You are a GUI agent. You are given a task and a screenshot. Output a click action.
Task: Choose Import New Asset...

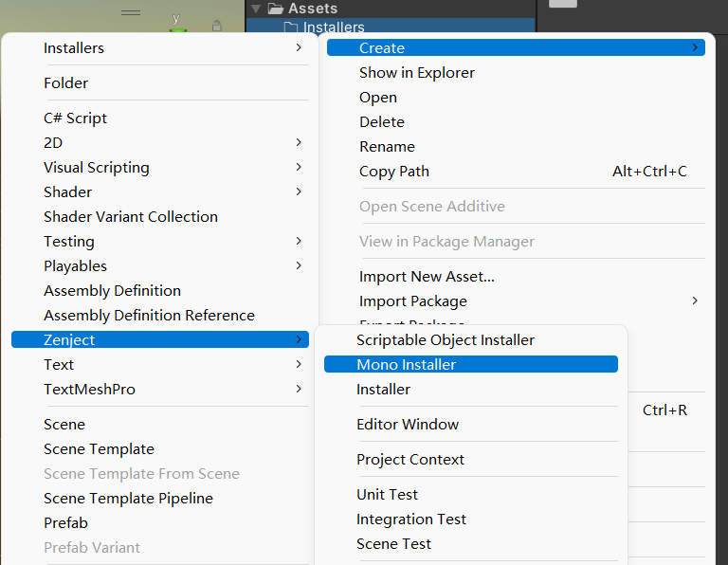516,276
